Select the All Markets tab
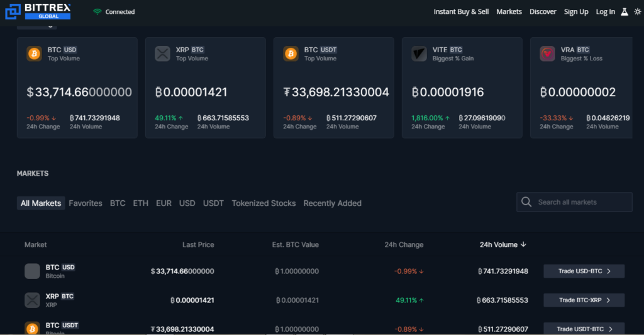Image resolution: width=644 pixels, height=335 pixels. click(x=41, y=203)
